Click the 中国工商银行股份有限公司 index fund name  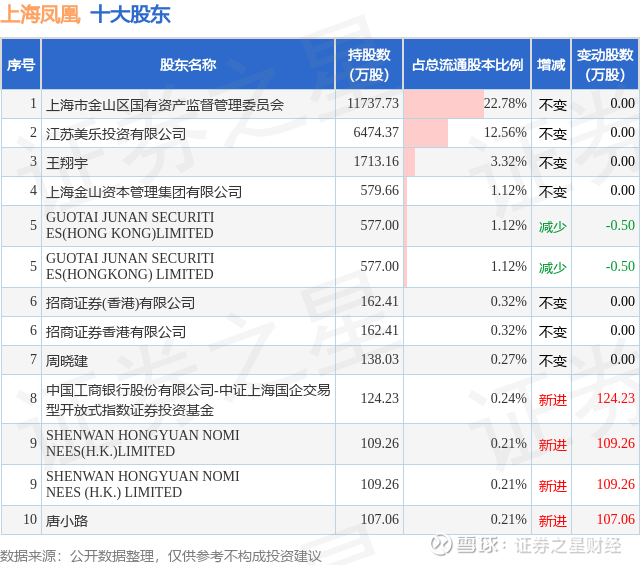click(188, 400)
